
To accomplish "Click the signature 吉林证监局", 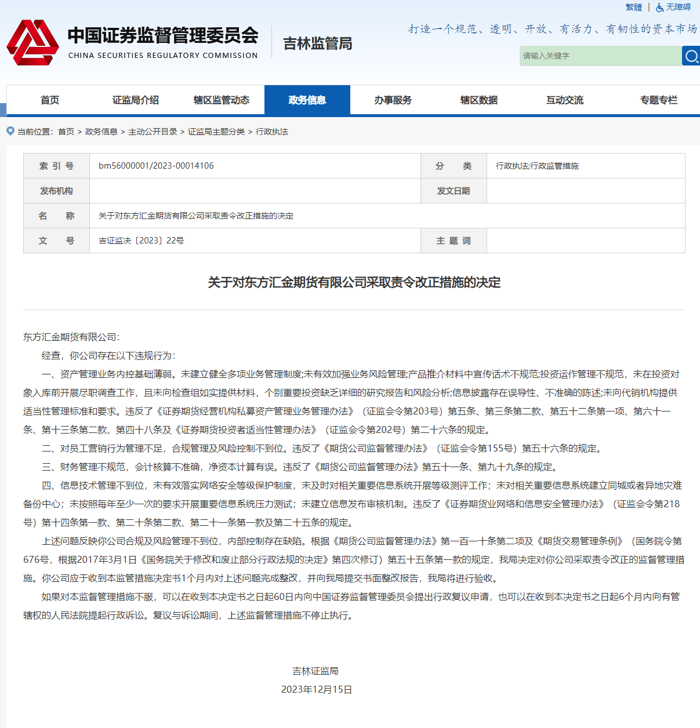I will tap(315, 671).
